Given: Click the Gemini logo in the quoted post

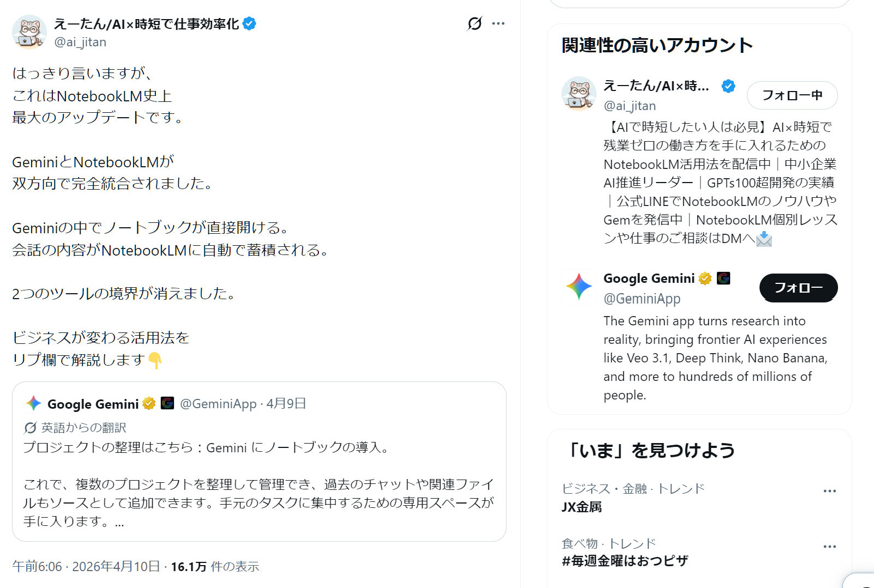Looking at the screenshot, I should tap(34, 403).
